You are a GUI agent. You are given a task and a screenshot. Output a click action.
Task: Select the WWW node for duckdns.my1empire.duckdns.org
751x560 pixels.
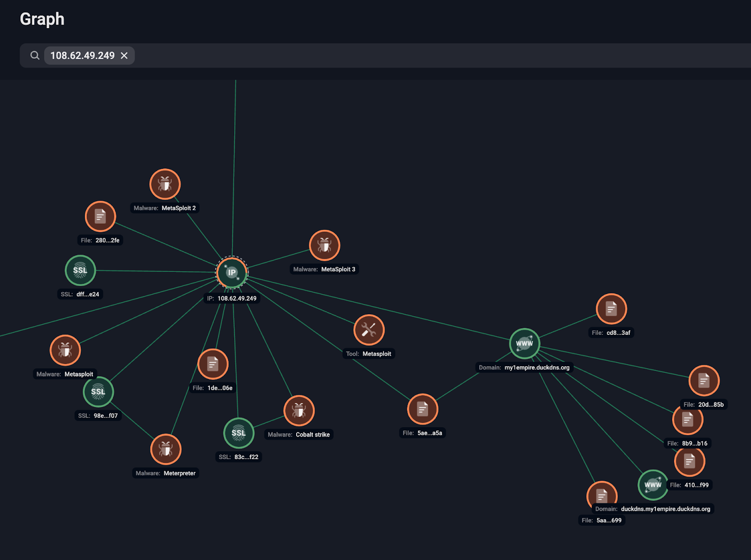coord(652,485)
